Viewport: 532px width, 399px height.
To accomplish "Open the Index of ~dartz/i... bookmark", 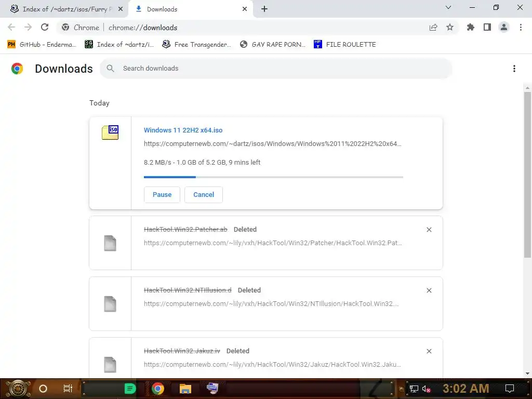I will 119,45.
